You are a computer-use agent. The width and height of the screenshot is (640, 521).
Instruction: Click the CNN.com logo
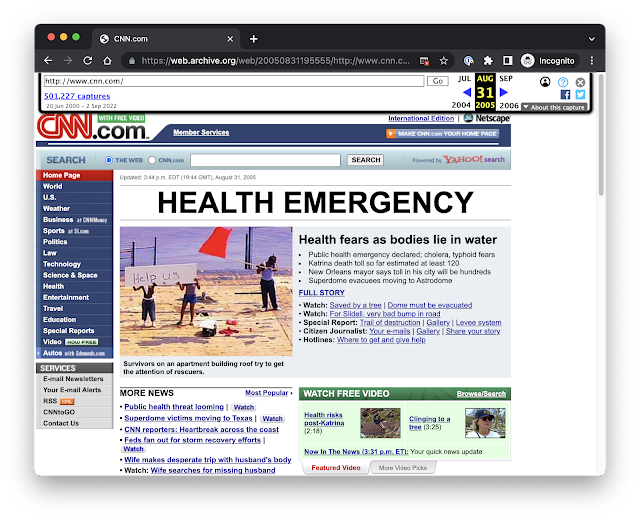tap(92, 127)
